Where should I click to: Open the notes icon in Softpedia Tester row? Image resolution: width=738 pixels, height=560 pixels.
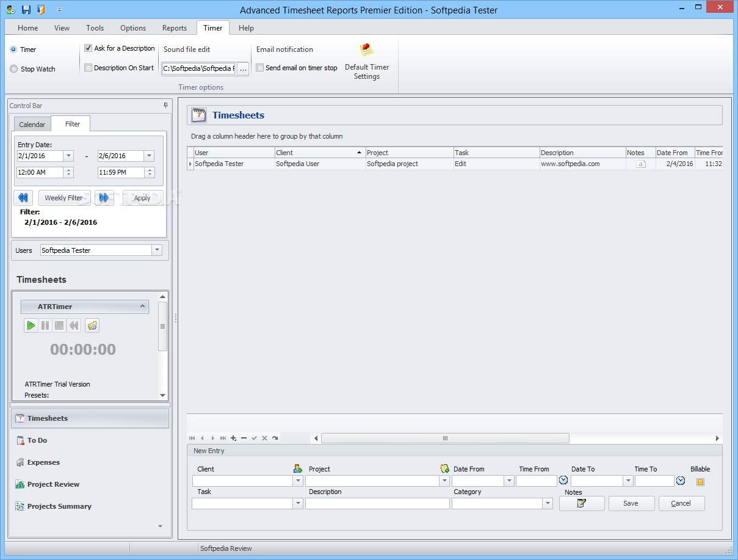point(641,164)
